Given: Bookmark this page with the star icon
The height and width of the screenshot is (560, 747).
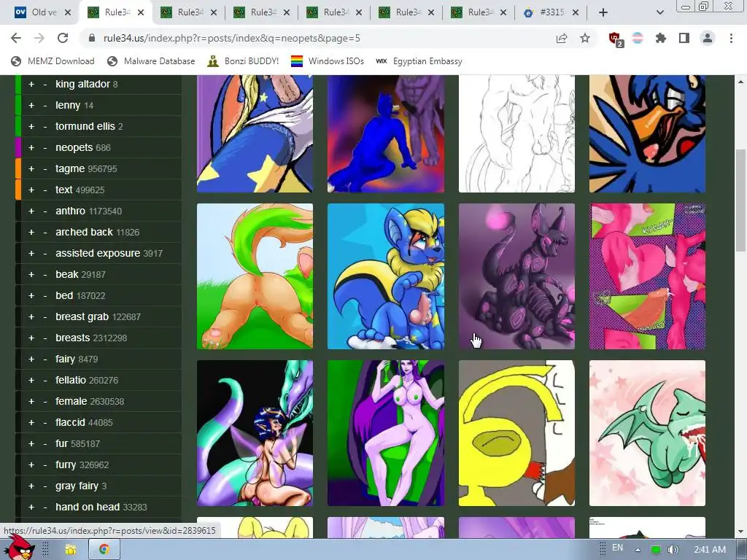Looking at the screenshot, I should click(x=585, y=38).
